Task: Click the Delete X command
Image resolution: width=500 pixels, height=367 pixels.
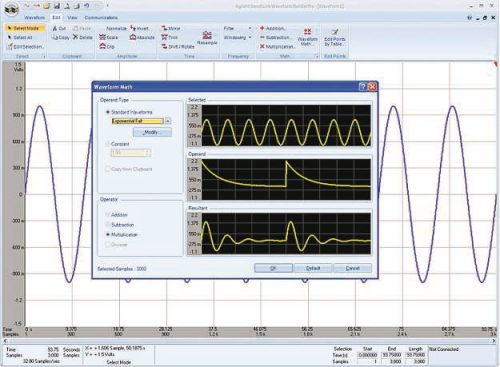Action: (x=82, y=37)
